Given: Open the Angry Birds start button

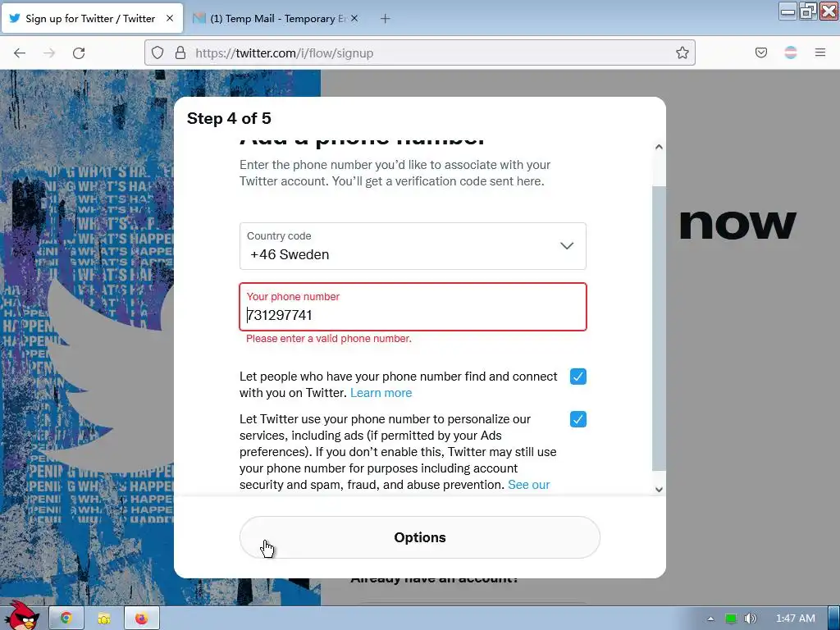Looking at the screenshot, I should pos(22,615).
